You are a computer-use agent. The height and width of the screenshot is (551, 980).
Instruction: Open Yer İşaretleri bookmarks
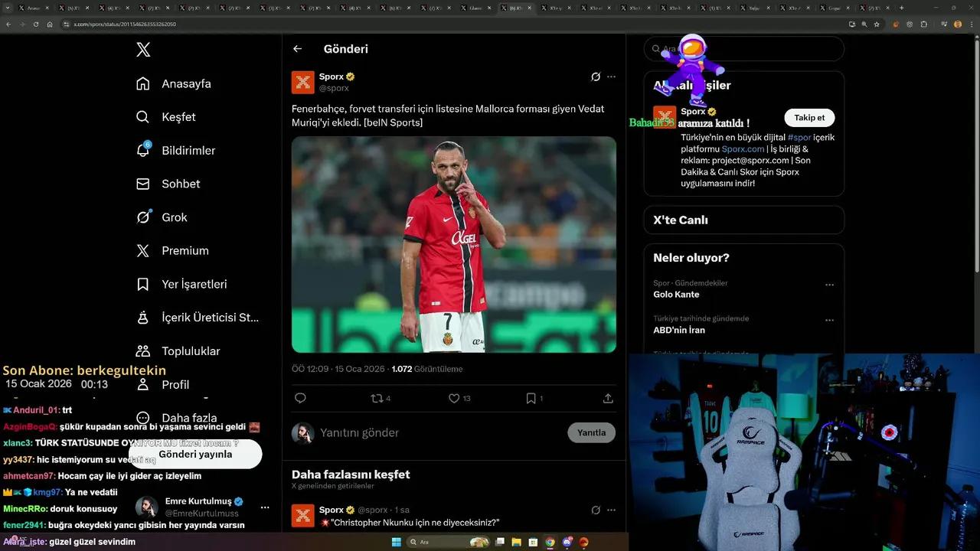(181, 284)
